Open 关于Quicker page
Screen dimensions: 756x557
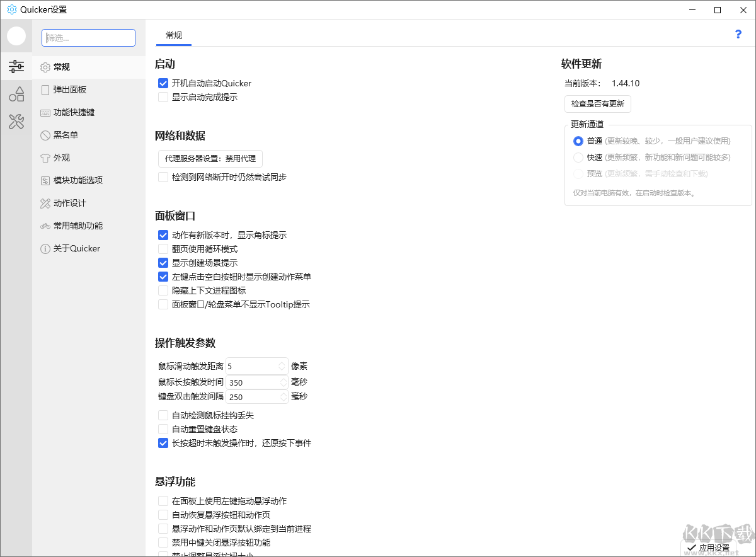click(89, 248)
